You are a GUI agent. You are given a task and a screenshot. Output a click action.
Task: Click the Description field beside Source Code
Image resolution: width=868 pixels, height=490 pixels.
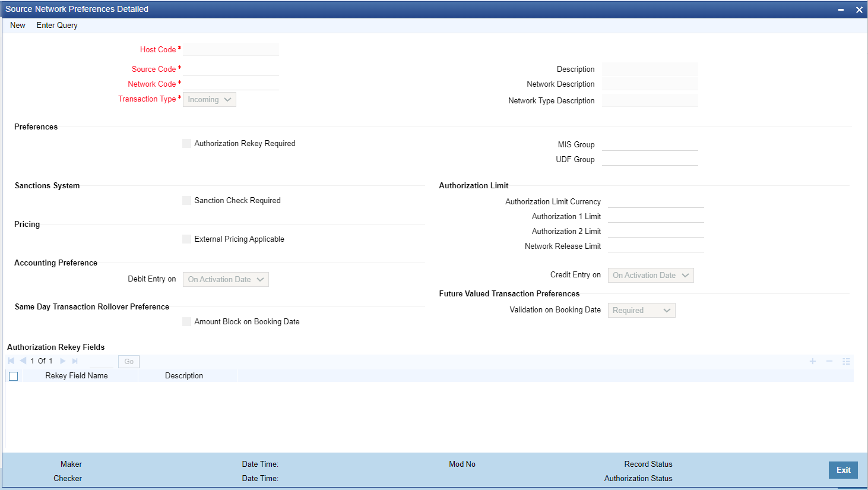pos(650,69)
